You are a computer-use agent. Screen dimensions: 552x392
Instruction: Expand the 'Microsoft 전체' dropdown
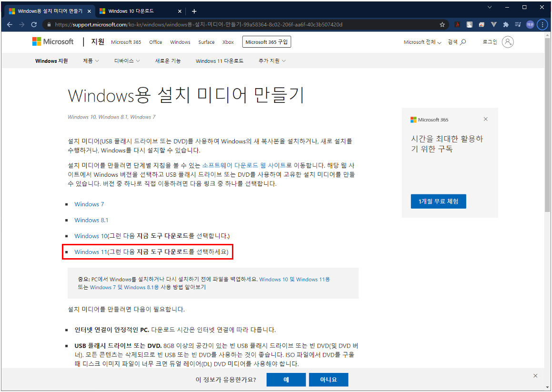point(422,42)
